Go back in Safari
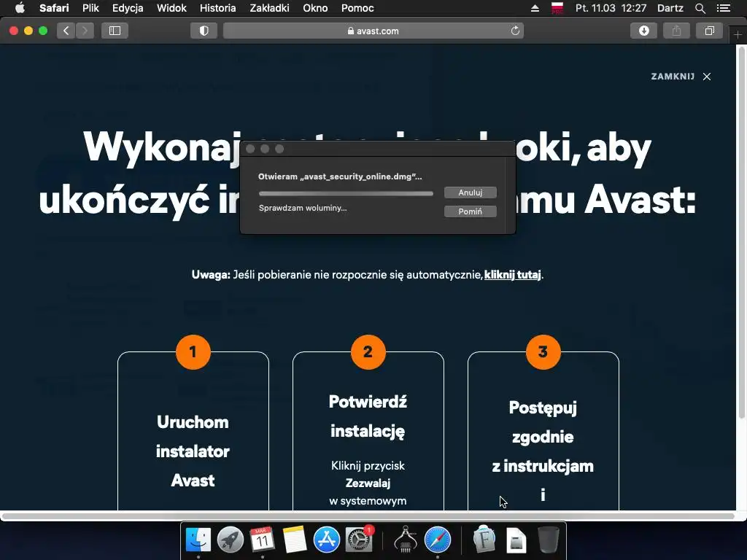747x560 pixels. click(66, 31)
